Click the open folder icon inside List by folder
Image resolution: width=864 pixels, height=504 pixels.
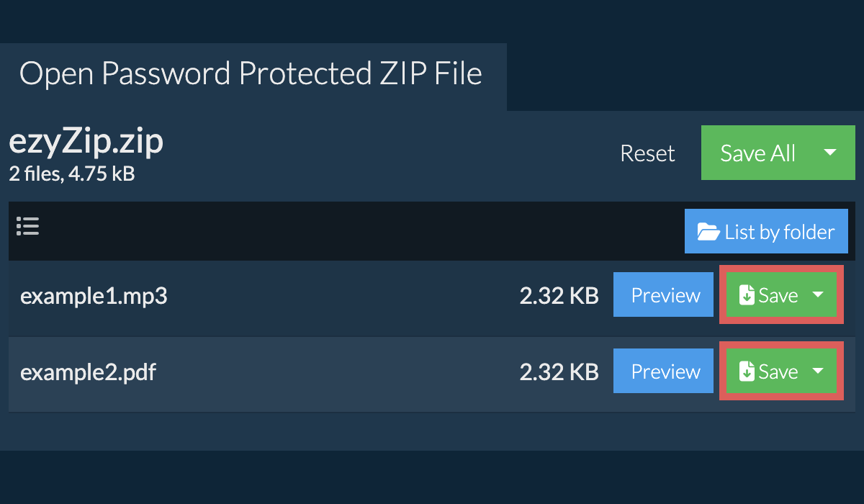(x=709, y=231)
